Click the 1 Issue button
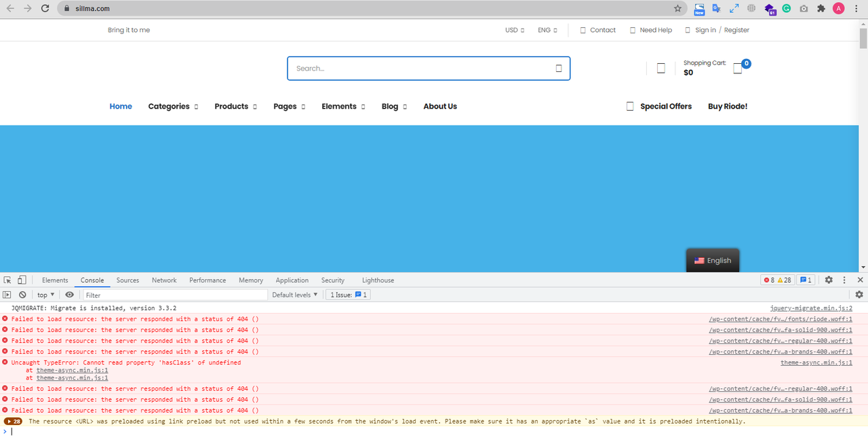Image resolution: width=868 pixels, height=448 pixels. point(348,295)
